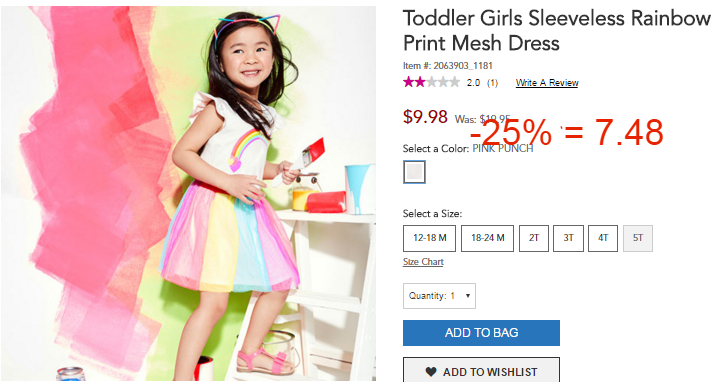Click the product title Rainbow Print Mesh Dress
Screen dimensions: 726x382
point(557,31)
